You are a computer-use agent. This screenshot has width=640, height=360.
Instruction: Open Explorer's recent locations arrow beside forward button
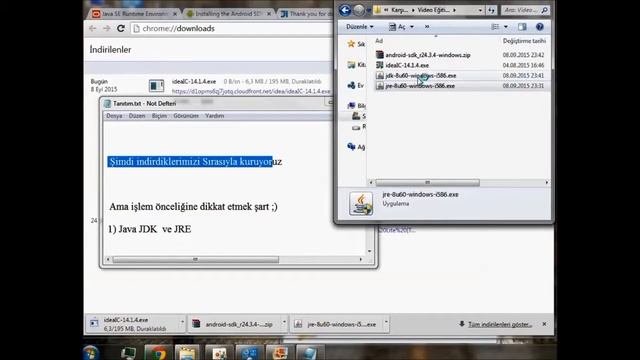369,11
